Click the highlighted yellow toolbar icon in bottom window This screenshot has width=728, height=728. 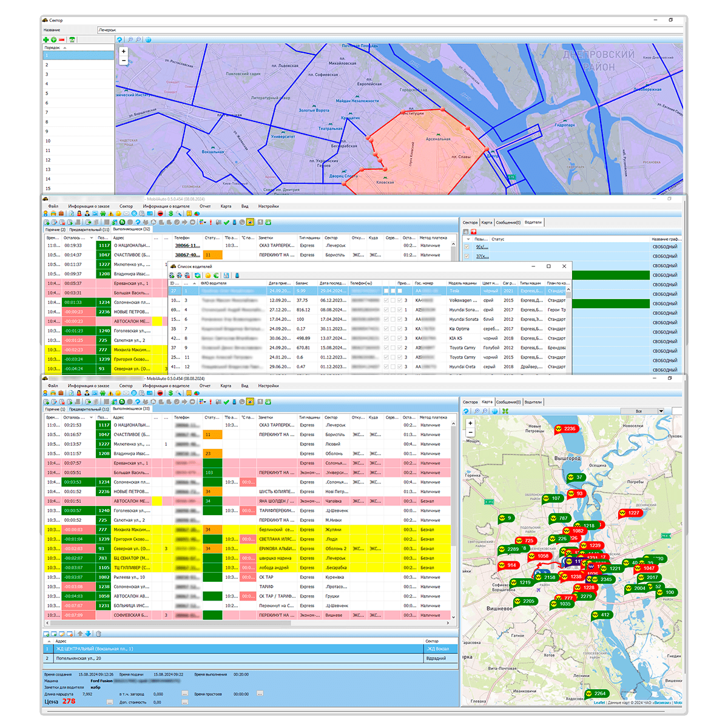point(250,402)
